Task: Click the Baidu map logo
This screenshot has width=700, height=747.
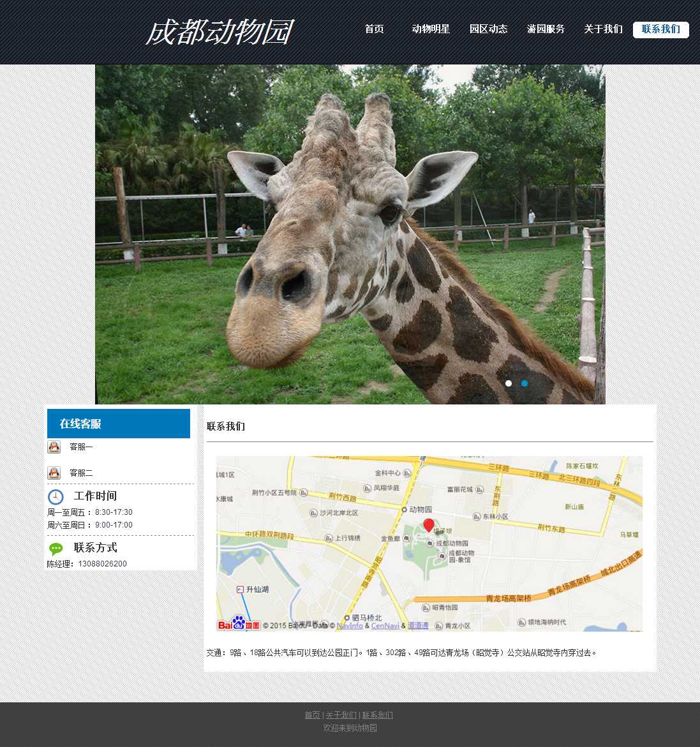Action: 239,624
